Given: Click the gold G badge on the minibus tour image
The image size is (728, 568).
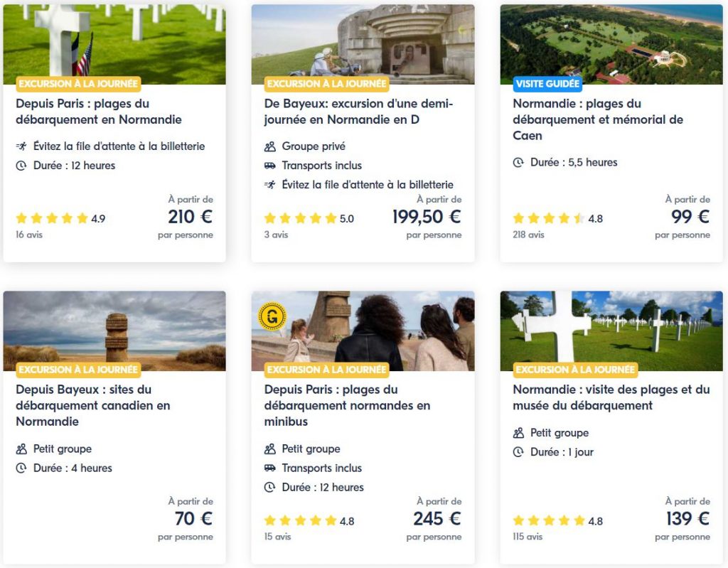Looking at the screenshot, I should (x=272, y=315).
